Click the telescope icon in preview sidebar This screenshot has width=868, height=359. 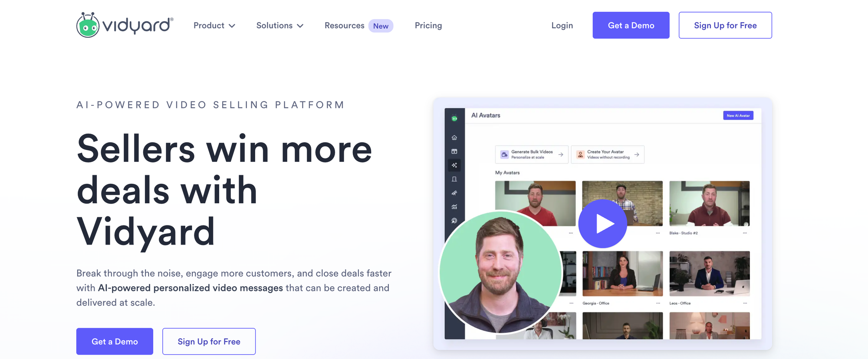454,193
